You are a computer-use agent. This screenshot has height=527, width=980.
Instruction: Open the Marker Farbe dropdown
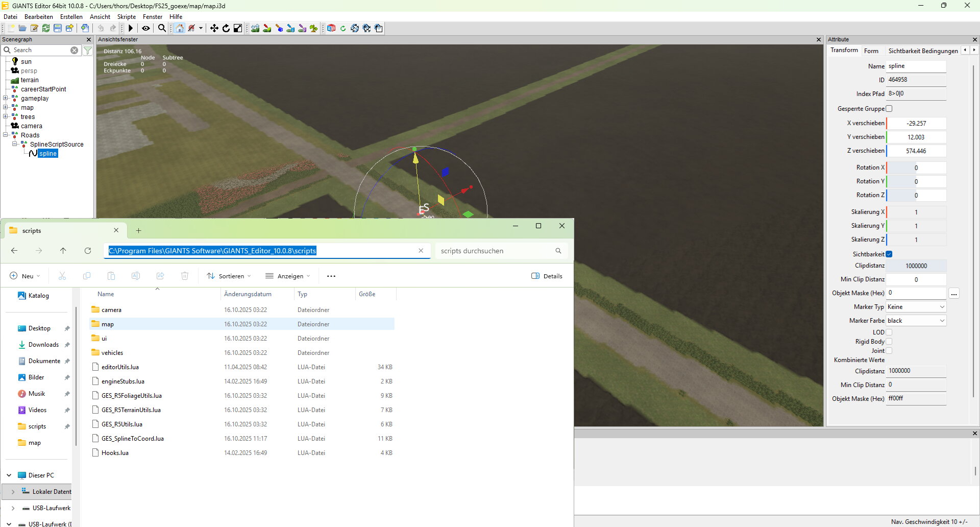point(916,321)
